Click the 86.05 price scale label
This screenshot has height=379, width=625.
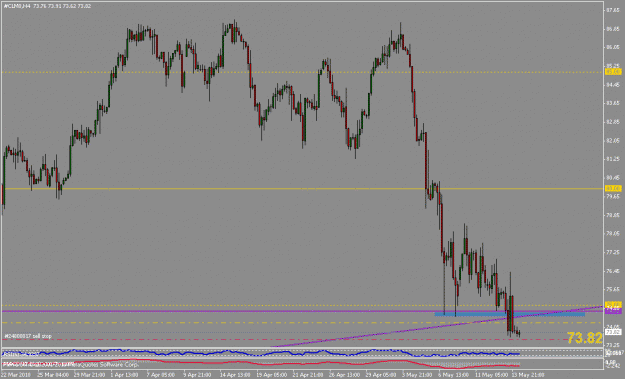click(x=613, y=47)
